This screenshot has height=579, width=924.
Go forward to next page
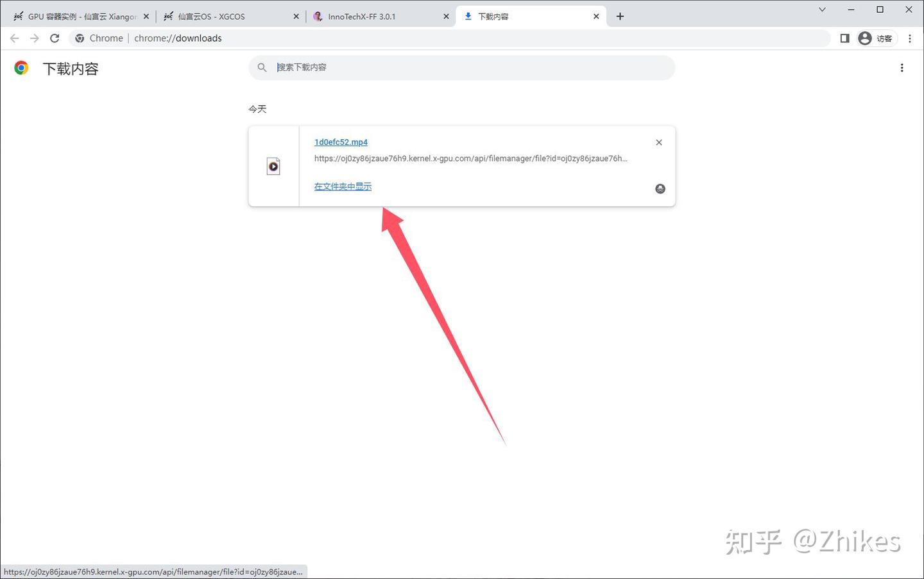(35, 38)
